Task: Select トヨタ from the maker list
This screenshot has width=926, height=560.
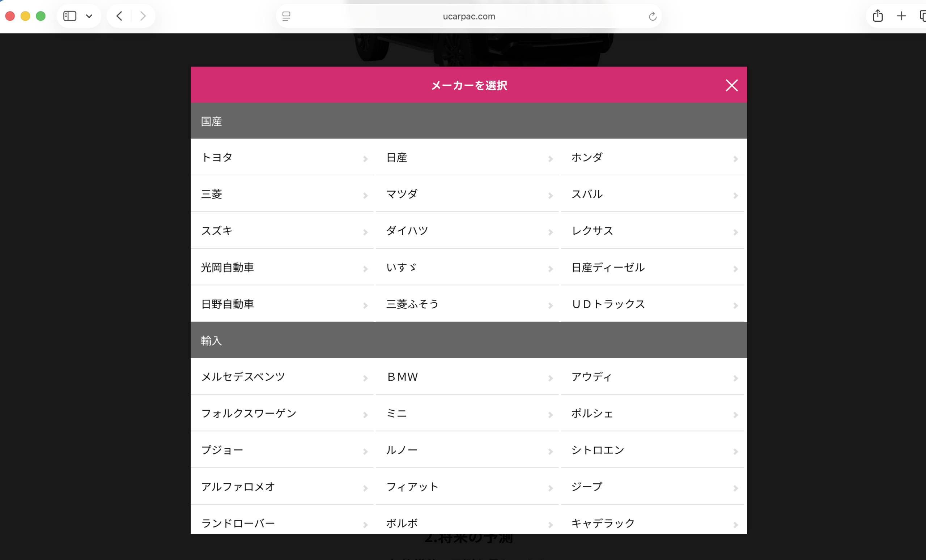Action: tap(282, 157)
